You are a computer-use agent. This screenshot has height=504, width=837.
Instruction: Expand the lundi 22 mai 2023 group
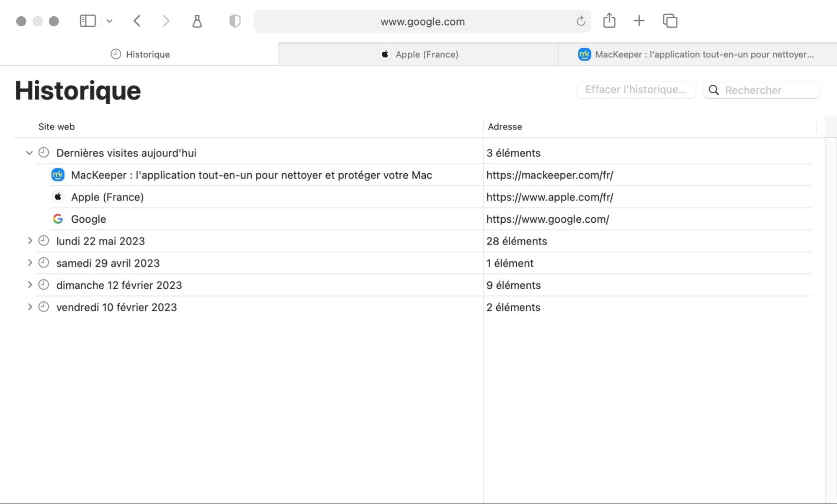pos(30,241)
